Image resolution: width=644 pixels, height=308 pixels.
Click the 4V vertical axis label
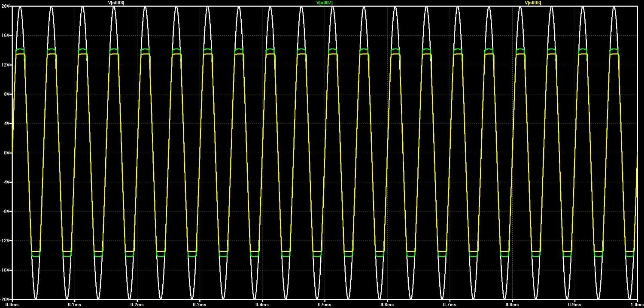click(6, 124)
